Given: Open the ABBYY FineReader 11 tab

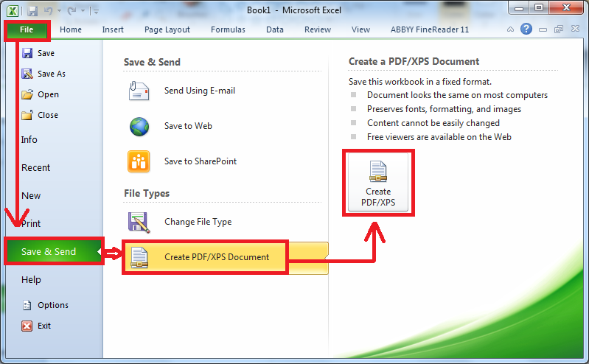Looking at the screenshot, I should [430, 29].
